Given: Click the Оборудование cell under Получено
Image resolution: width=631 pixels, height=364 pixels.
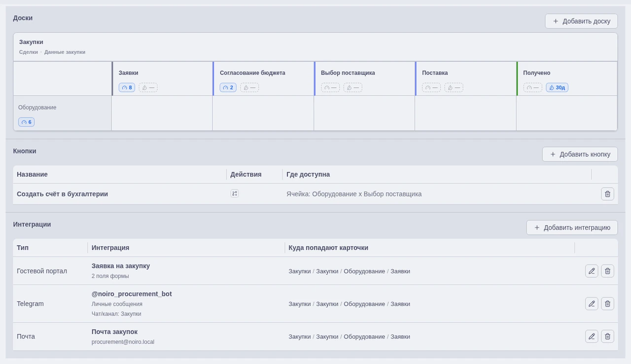Looking at the screenshot, I should click(x=566, y=113).
